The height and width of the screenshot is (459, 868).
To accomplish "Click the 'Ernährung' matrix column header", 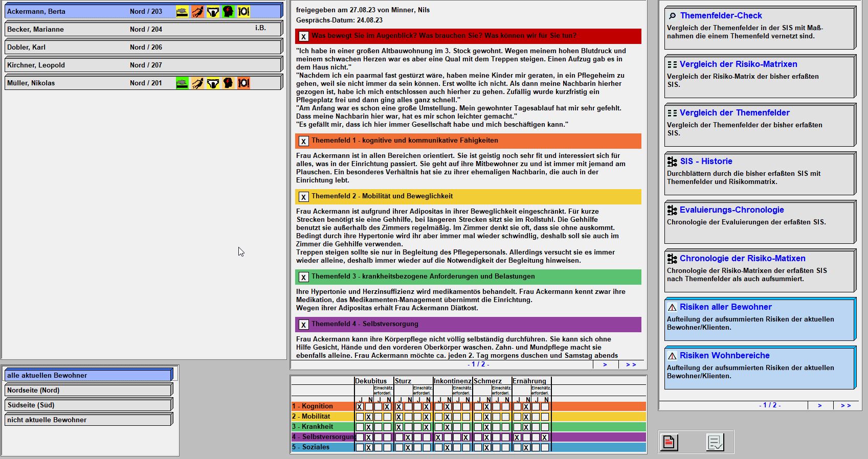I will tap(529, 381).
